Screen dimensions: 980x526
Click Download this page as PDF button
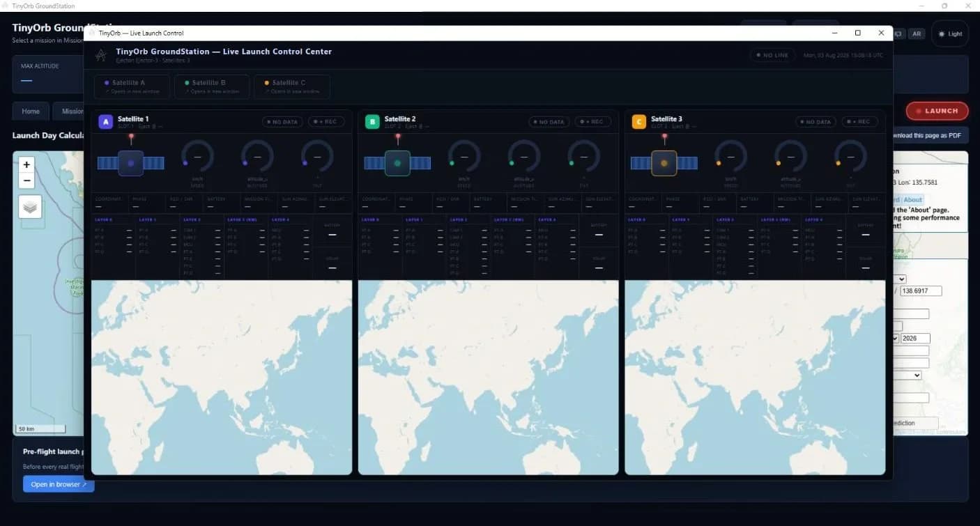930,135
